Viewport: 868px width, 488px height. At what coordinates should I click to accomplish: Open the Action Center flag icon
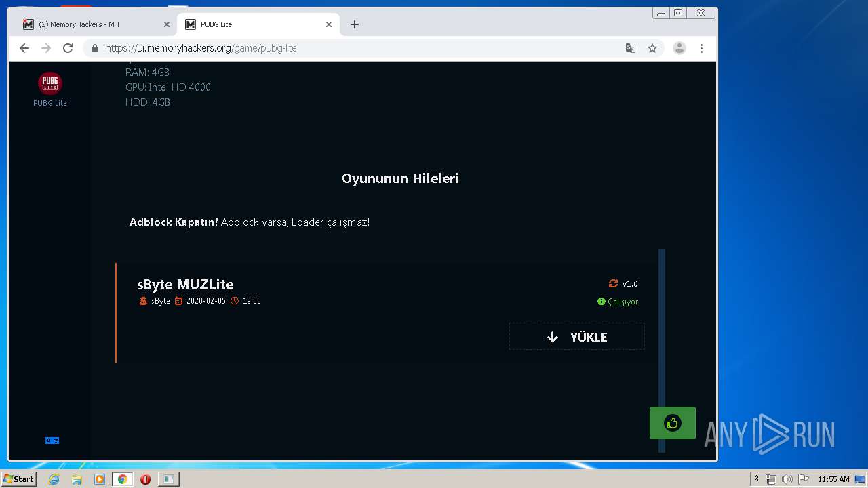[803, 479]
